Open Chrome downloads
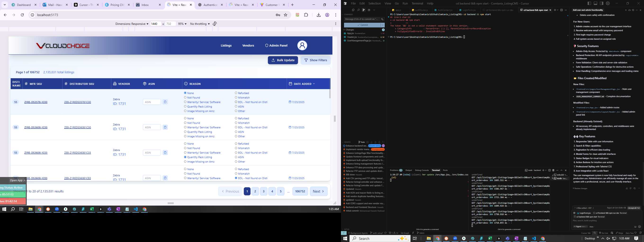Viewport: 644px width, 242px height. click(318, 15)
